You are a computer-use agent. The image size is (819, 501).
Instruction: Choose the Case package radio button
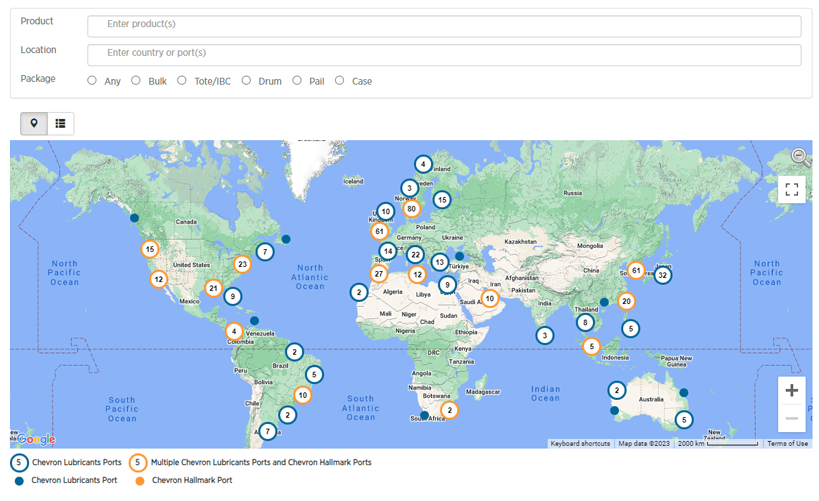(x=340, y=81)
